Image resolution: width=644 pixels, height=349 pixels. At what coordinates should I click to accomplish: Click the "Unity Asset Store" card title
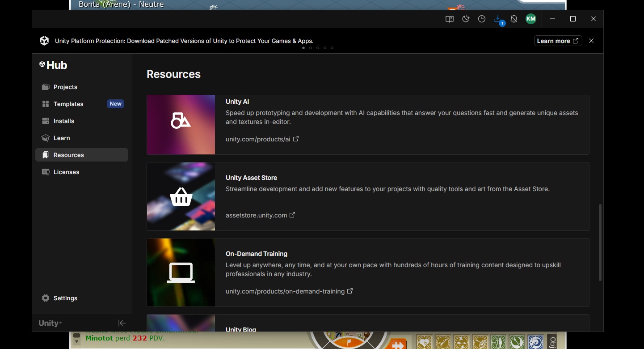point(251,178)
